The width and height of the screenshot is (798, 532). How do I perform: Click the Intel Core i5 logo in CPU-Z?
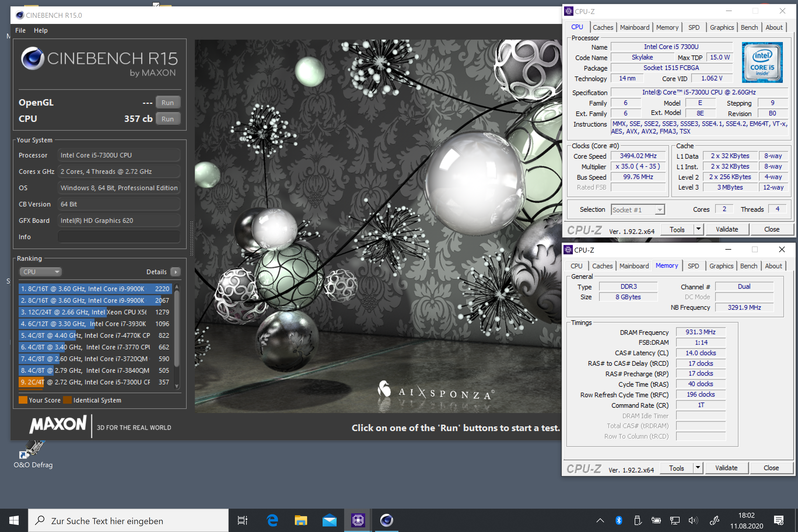(x=762, y=62)
